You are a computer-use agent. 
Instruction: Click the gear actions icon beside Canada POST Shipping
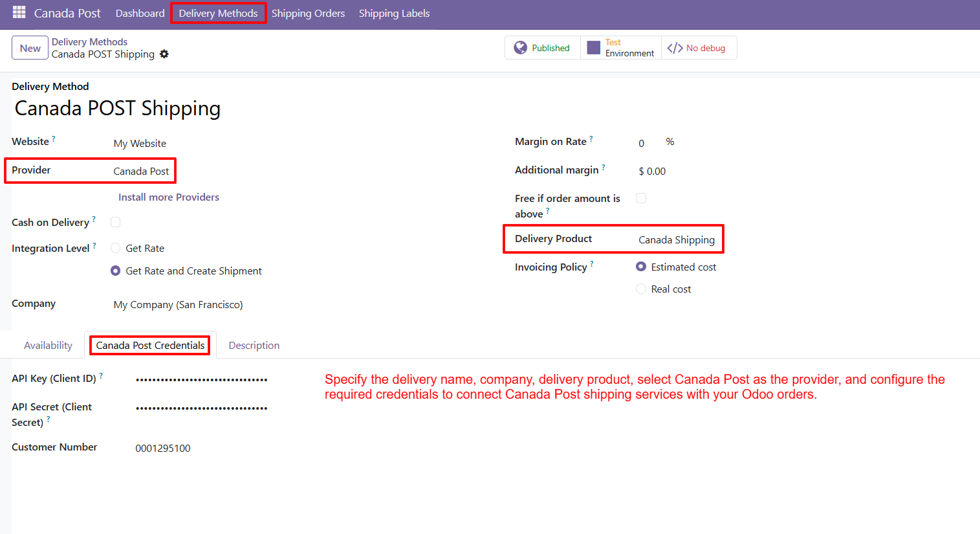click(x=164, y=54)
